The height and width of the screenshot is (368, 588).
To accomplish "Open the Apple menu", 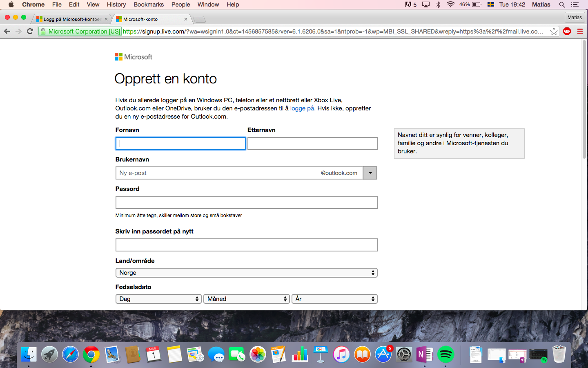I will pyautogui.click(x=11, y=4).
